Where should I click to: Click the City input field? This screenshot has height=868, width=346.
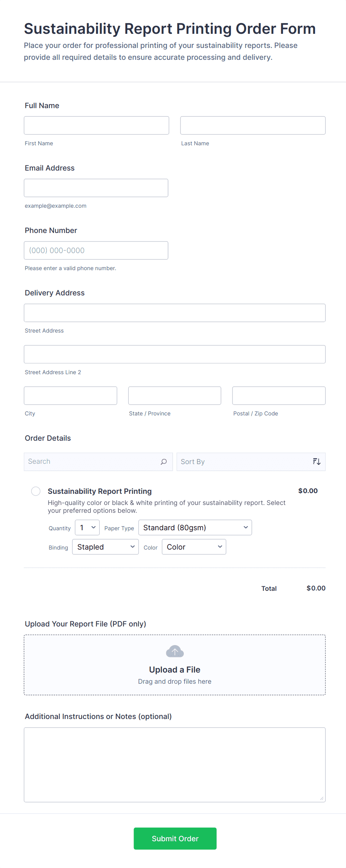70,396
